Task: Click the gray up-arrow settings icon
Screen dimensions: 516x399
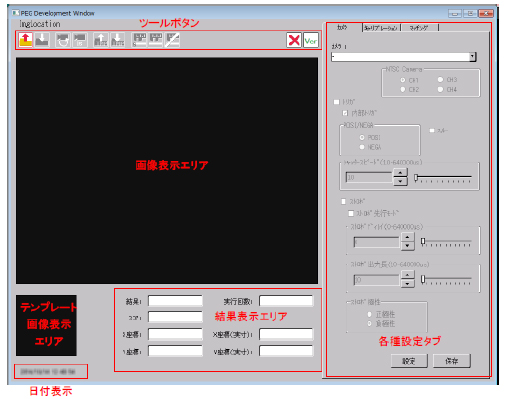Action: [101, 40]
